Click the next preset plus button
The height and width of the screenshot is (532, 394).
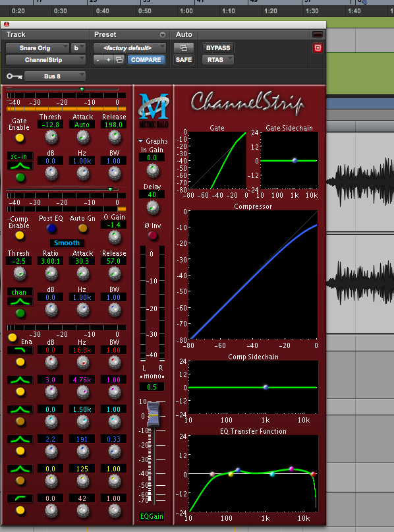pos(109,60)
